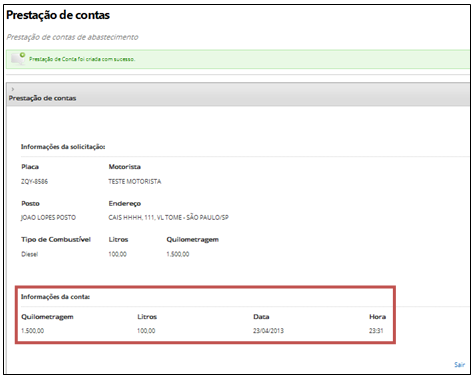This screenshot has height=379, width=474.
Task: Select the driver name TESTE MOTORISTA
Action: point(135,182)
